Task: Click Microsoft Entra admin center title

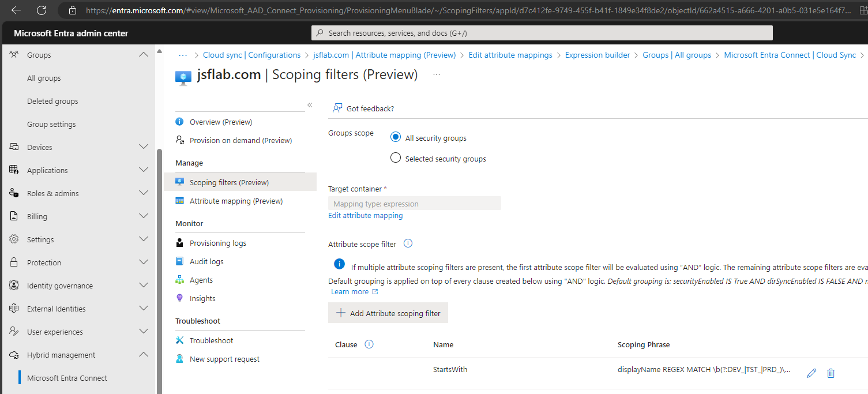Action: (71, 33)
